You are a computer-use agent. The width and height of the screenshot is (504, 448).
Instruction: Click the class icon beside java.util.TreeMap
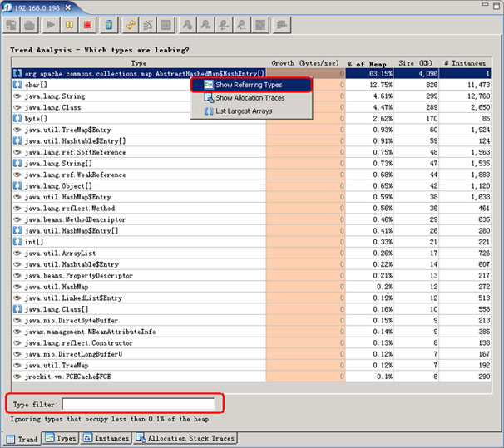point(17,365)
